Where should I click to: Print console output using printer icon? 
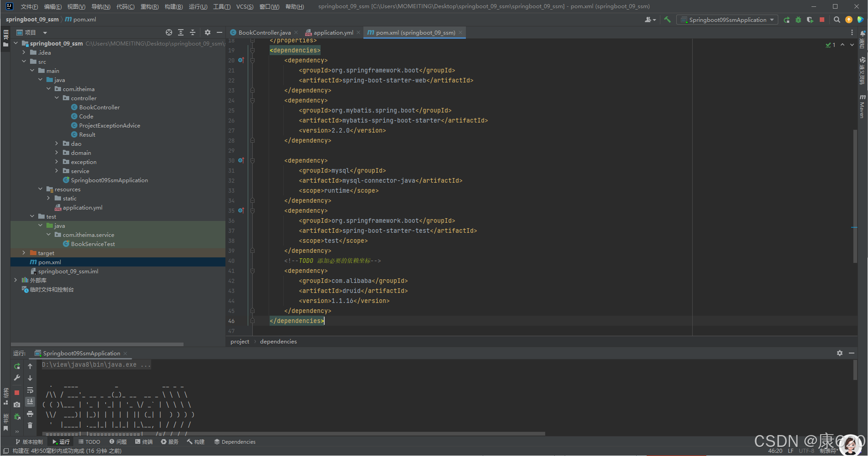pyautogui.click(x=30, y=414)
